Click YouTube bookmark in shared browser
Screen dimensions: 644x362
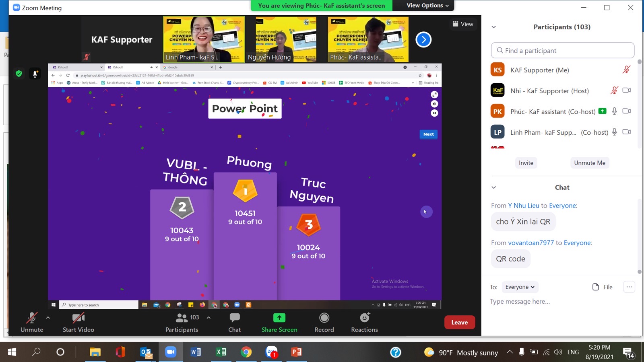[x=310, y=83]
